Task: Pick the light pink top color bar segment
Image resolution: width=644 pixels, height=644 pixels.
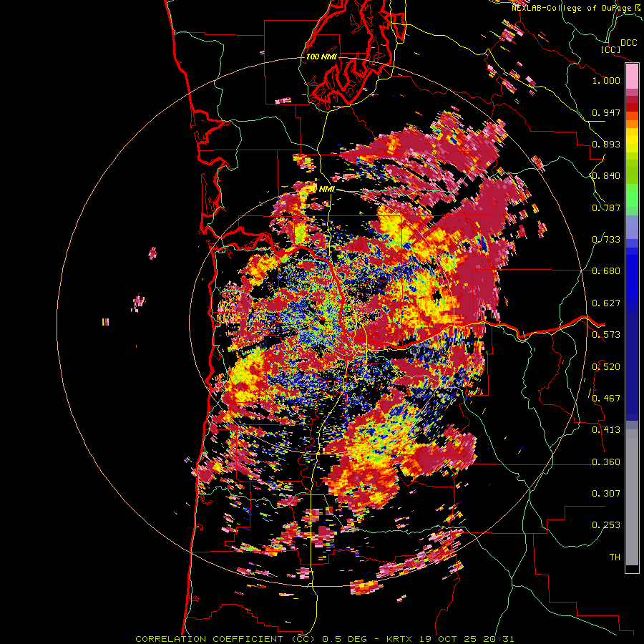Action: pyautogui.click(x=632, y=77)
